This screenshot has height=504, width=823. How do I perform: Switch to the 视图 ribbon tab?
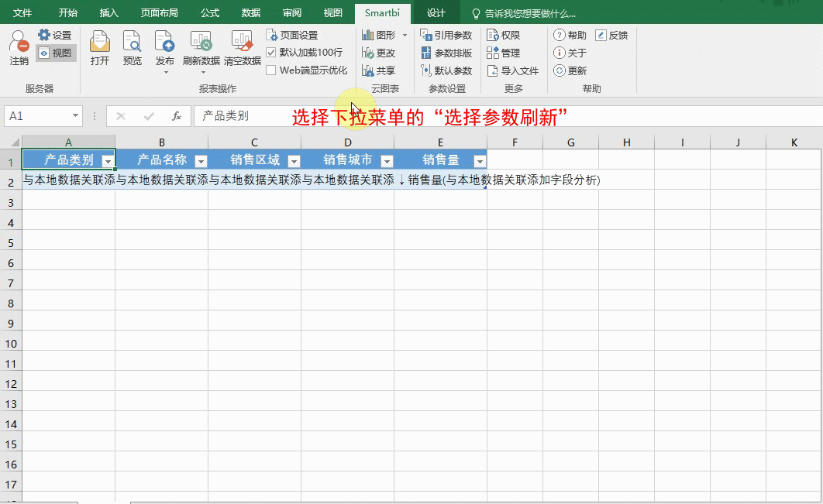click(x=332, y=12)
